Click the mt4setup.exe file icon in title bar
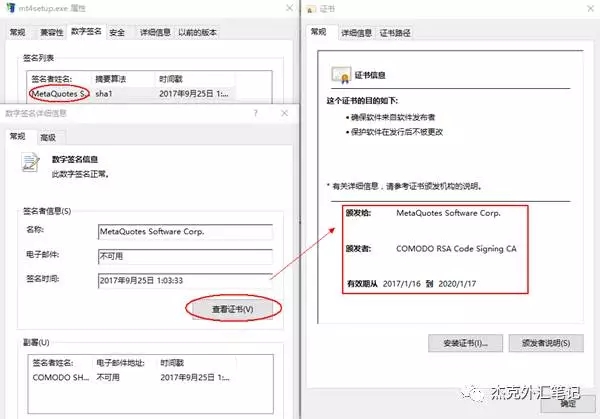The image size is (600, 419). pyautogui.click(x=10, y=7)
